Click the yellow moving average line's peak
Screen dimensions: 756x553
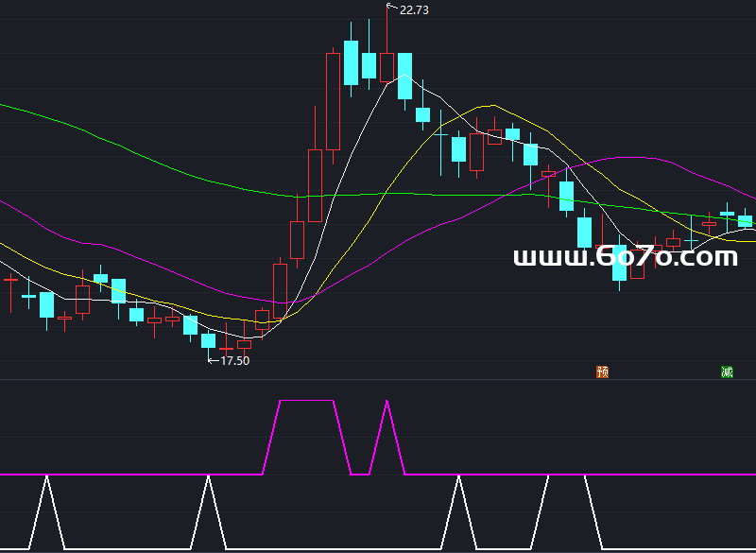click(x=489, y=106)
